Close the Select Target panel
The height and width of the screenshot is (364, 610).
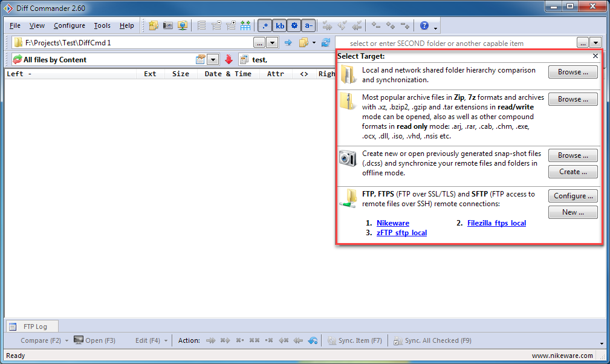[595, 56]
